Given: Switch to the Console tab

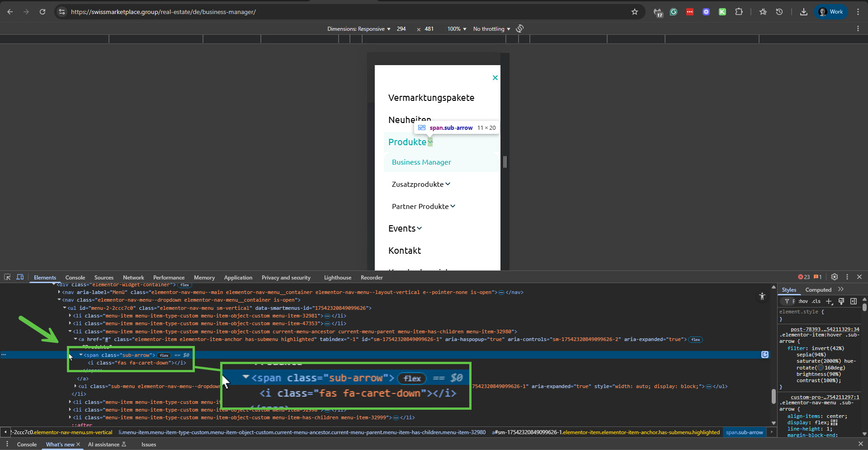Looking at the screenshot, I should point(75,278).
